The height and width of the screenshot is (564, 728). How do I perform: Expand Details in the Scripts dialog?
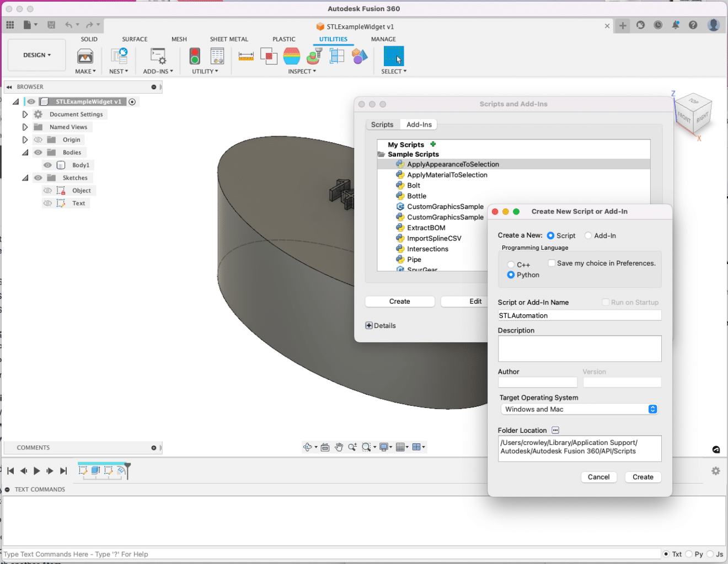pos(368,325)
